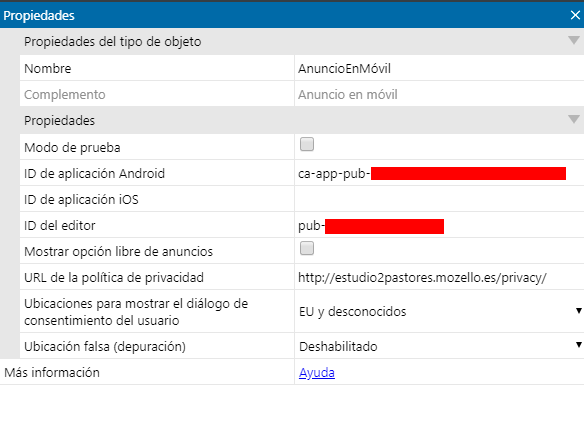
Task: Toggle Mostrar opción libre de anuncios checkbox
Action: [307, 248]
